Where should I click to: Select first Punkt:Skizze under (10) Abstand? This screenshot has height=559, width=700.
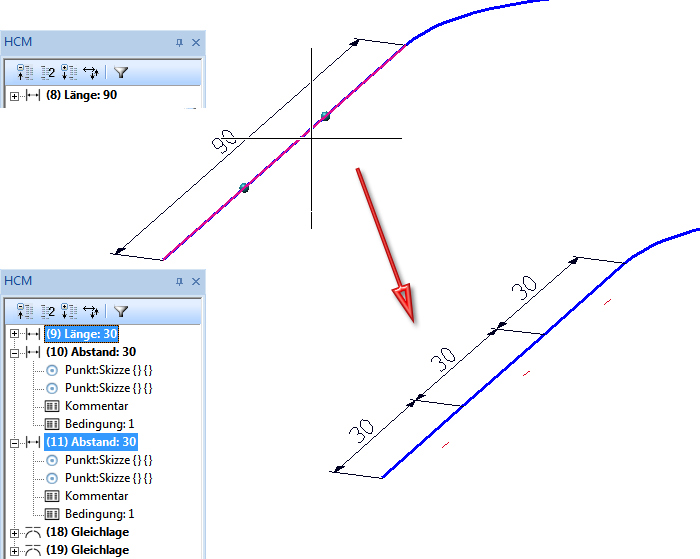point(108,370)
